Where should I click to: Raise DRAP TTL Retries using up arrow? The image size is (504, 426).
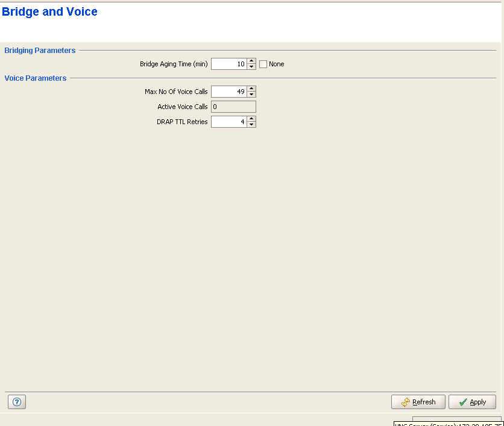pos(251,119)
